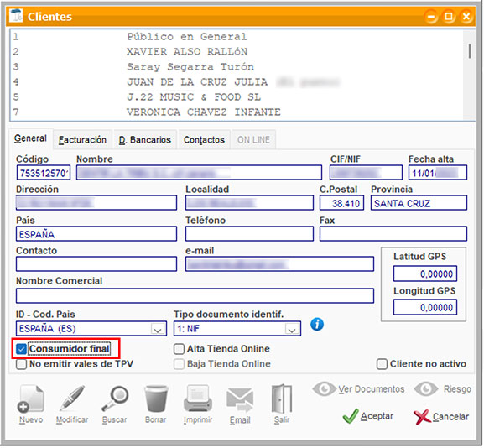The image size is (484, 448).
Task: Select client J.22 MUSIC & FOOD SL
Action: (237, 97)
